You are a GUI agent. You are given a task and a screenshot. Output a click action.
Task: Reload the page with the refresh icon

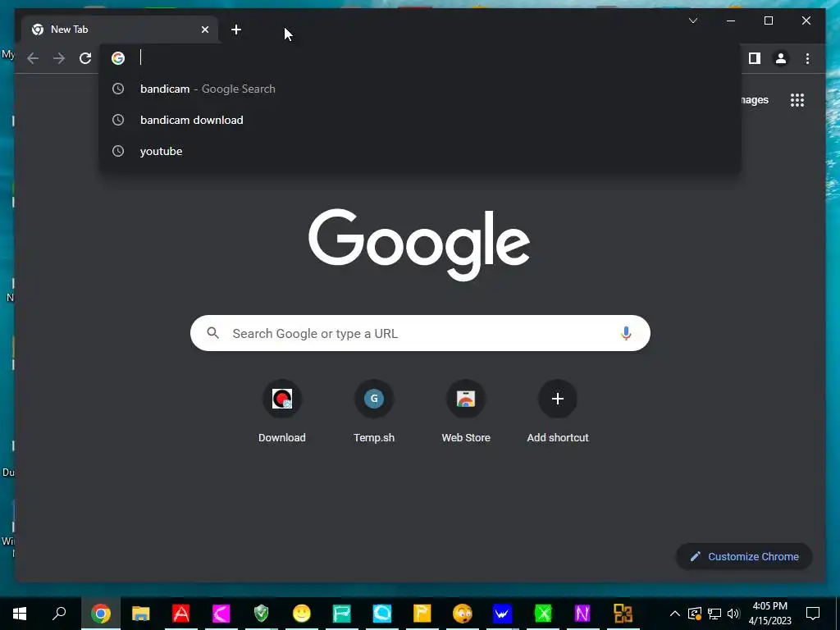(x=85, y=58)
